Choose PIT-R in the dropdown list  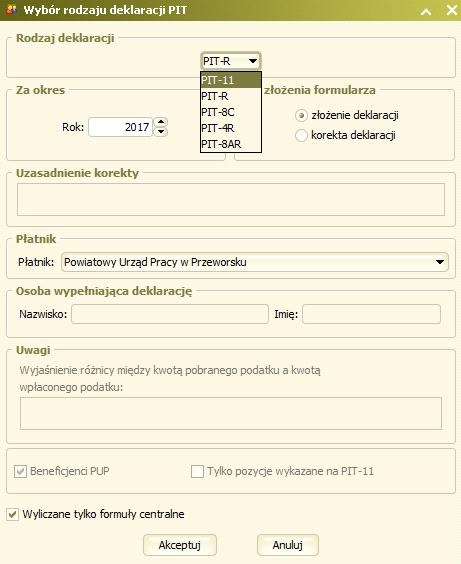click(x=231, y=96)
